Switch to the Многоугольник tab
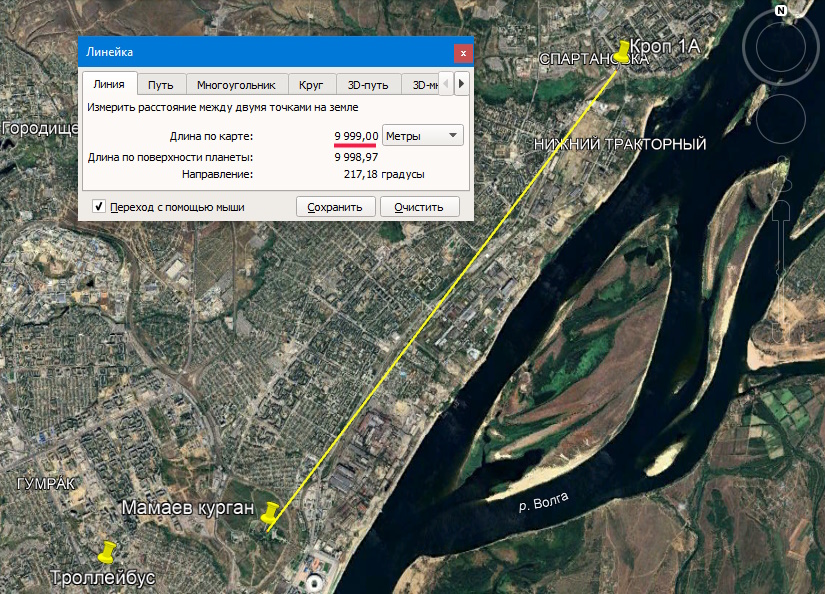The image size is (825, 594). (236, 85)
